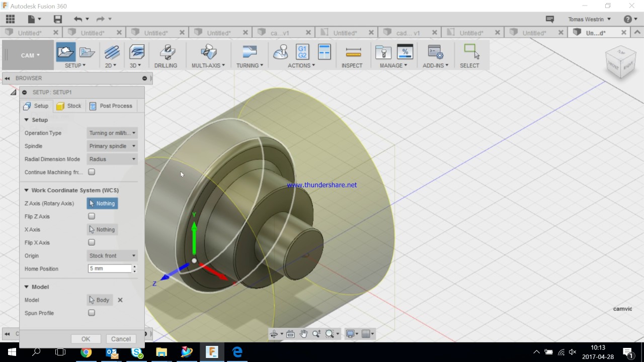Collapse the Setup section

point(27,120)
